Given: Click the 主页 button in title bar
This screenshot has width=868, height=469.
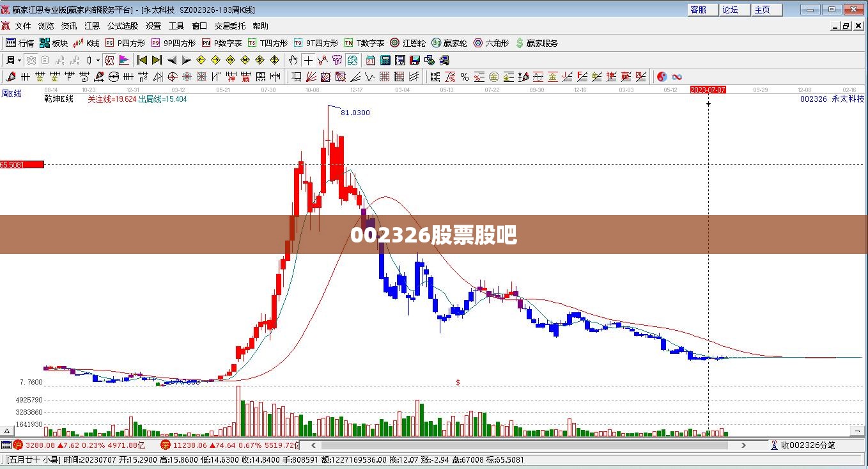Looking at the screenshot, I should pyautogui.click(x=766, y=10).
